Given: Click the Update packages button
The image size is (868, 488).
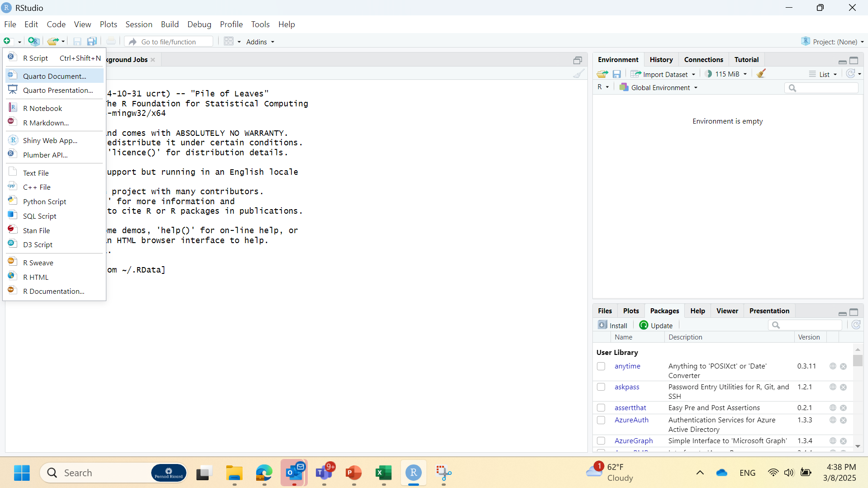Looking at the screenshot, I should click(656, 325).
